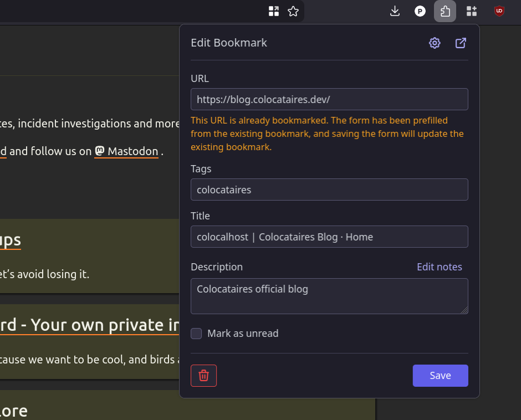Click the squares-plus icon in the toolbar
This screenshot has height=420, width=521.
tap(472, 11)
